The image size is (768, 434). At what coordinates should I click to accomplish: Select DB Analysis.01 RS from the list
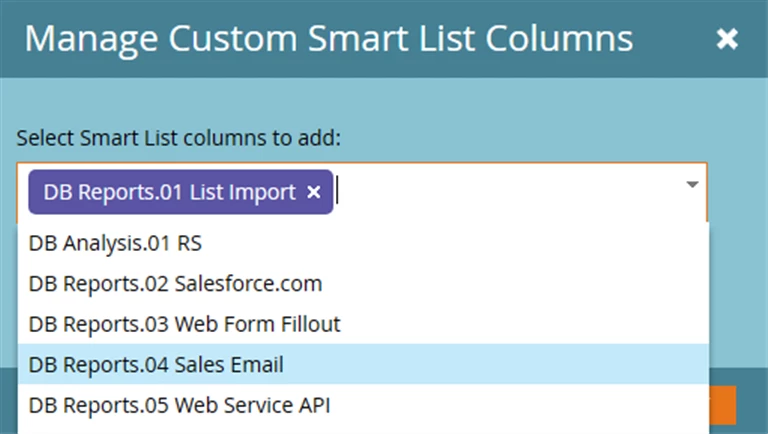(x=116, y=242)
